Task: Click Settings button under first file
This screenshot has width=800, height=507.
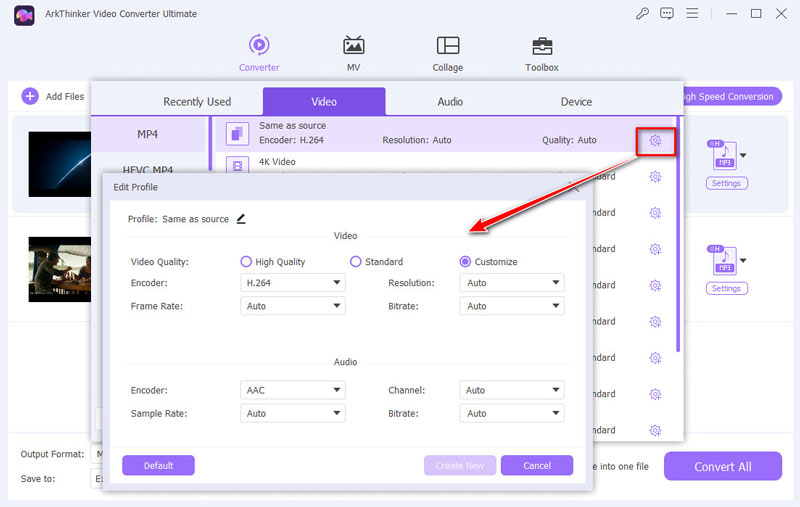Action: point(727,183)
